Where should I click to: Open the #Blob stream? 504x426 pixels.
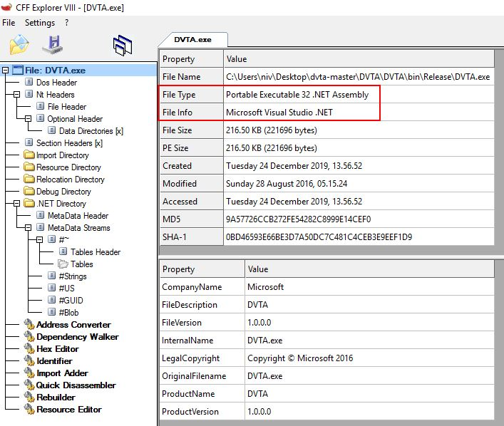[68, 312]
